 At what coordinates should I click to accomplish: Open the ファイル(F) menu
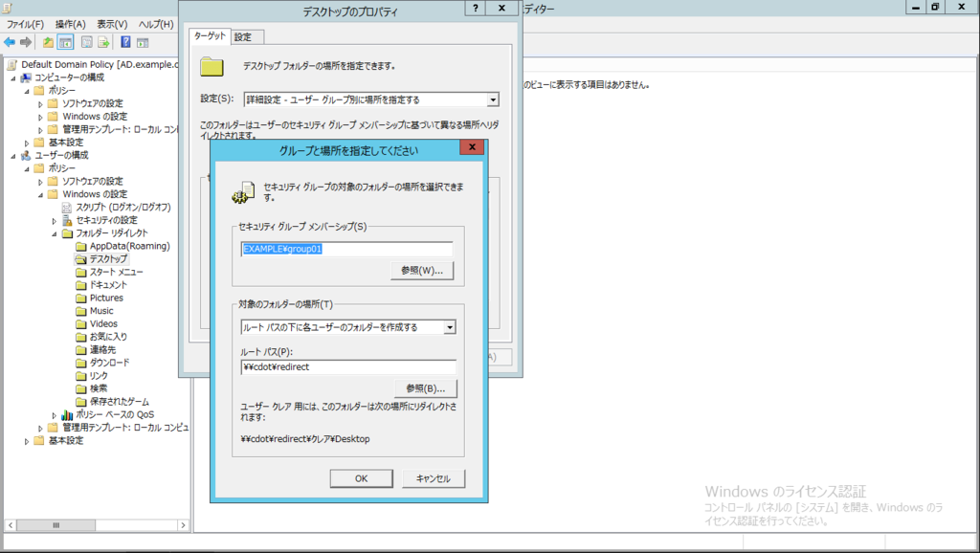click(x=25, y=24)
